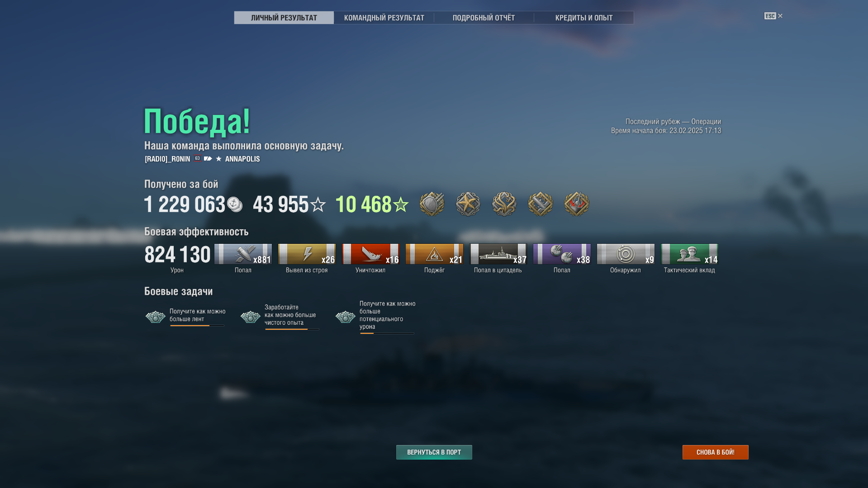The height and width of the screenshot is (488, 868).
Task: Click the Попал в цитадель x37 ribbon
Action: [498, 254]
